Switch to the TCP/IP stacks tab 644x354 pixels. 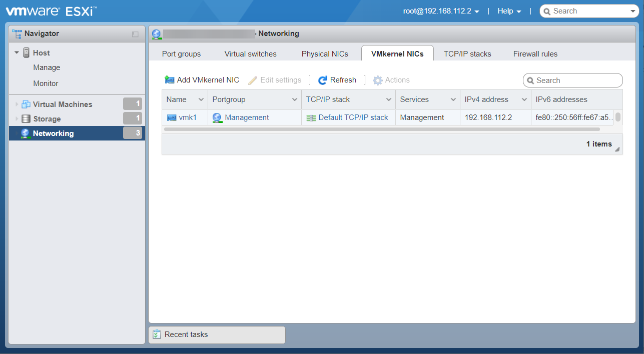467,53
